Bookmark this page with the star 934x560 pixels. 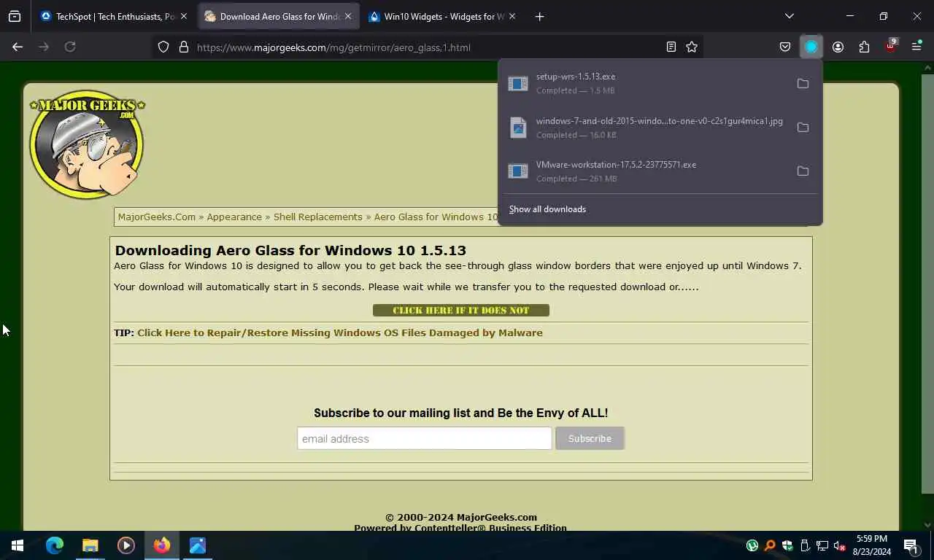692,47
